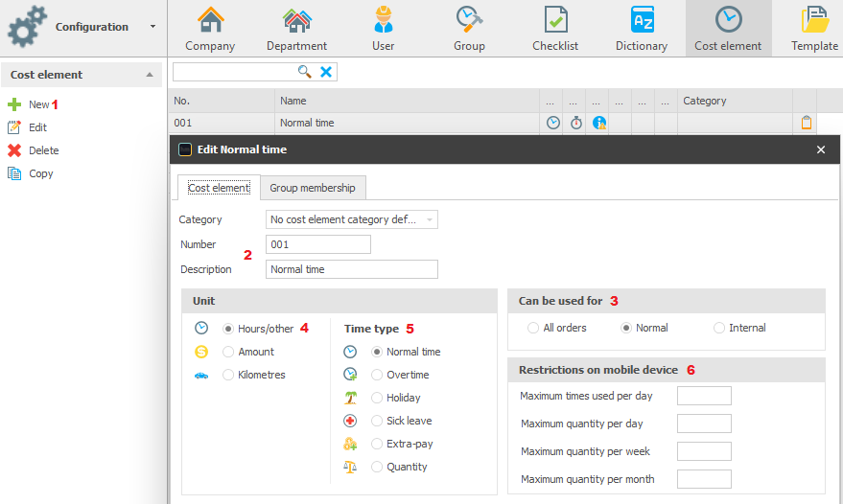Image resolution: width=843 pixels, height=504 pixels.
Task: Click the Maximum quantity per day field
Action: coord(704,424)
